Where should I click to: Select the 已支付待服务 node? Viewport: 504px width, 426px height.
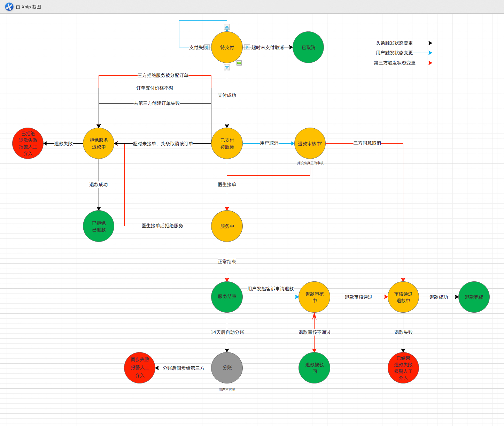(227, 143)
